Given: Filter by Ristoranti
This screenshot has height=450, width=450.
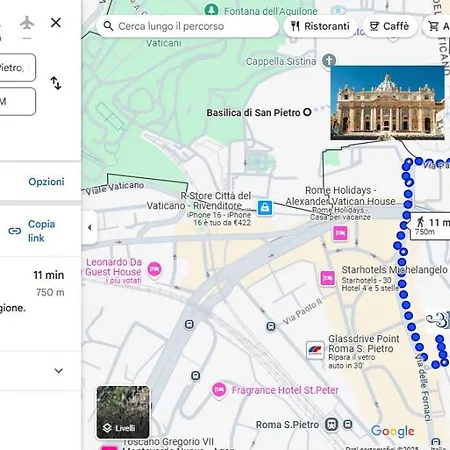Looking at the screenshot, I should [x=320, y=26].
